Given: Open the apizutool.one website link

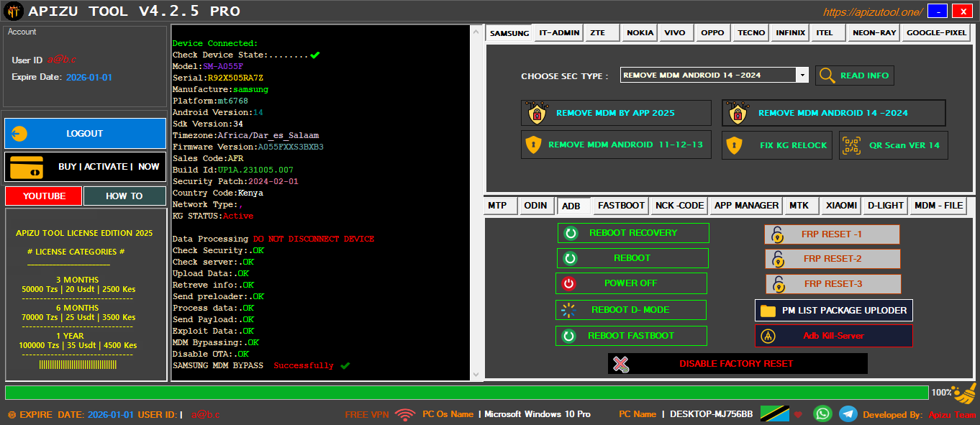Looking at the screenshot, I should 872,12.
